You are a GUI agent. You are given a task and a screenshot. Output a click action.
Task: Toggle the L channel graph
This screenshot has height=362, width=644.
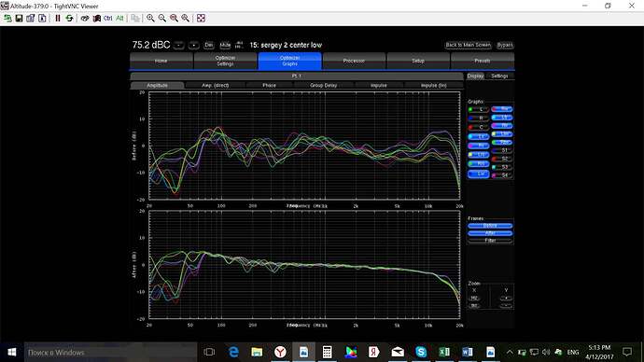coord(479,109)
